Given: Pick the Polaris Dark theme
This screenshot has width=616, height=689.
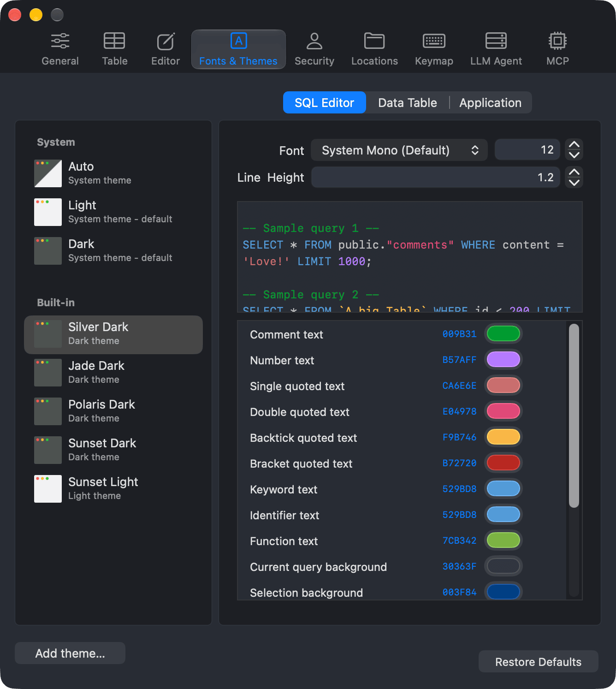Looking at the screenshot, I should (113, 412).
